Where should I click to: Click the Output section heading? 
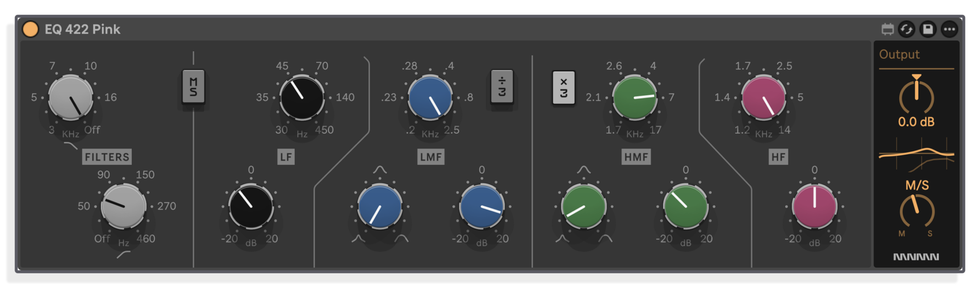point(899,54)
